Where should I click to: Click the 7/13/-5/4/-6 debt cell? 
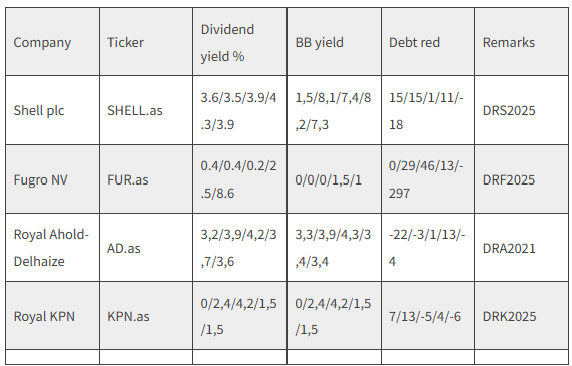point(428,316)
